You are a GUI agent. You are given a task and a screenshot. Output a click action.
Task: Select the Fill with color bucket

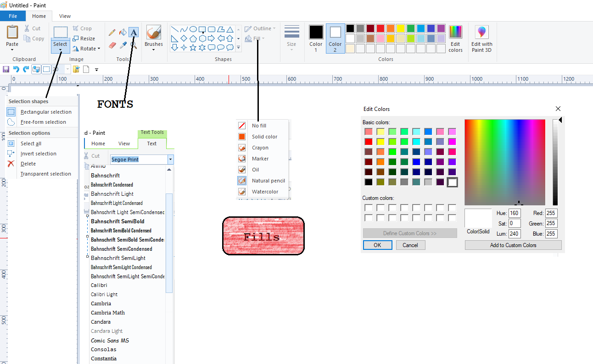123,33
